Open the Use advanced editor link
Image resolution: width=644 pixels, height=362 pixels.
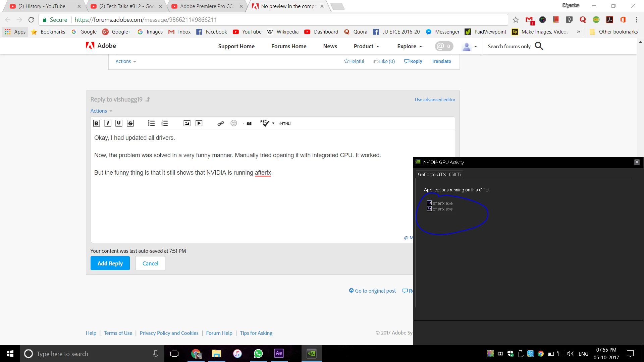[435, 100]
